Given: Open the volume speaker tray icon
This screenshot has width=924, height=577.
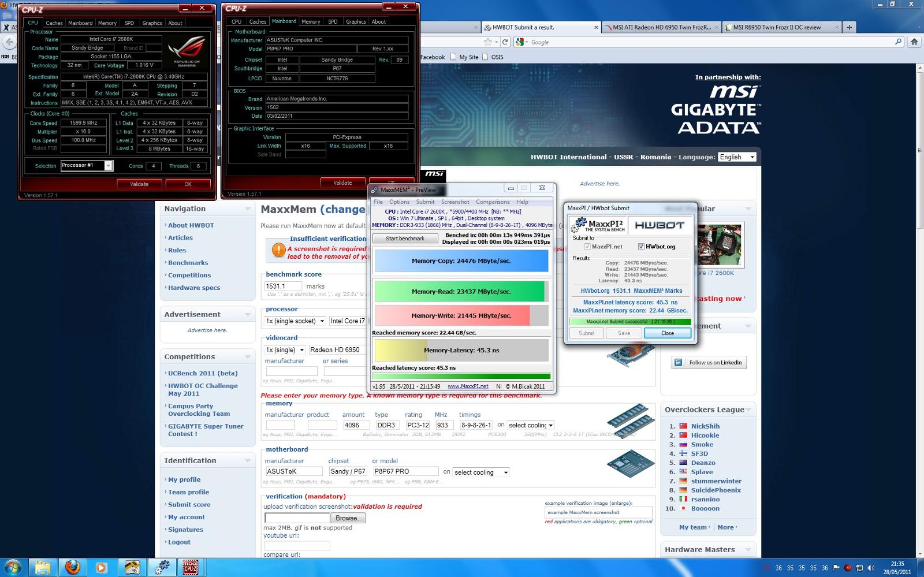Looking at the screenshot, I should pyautogui.click(x=871, y=568).
